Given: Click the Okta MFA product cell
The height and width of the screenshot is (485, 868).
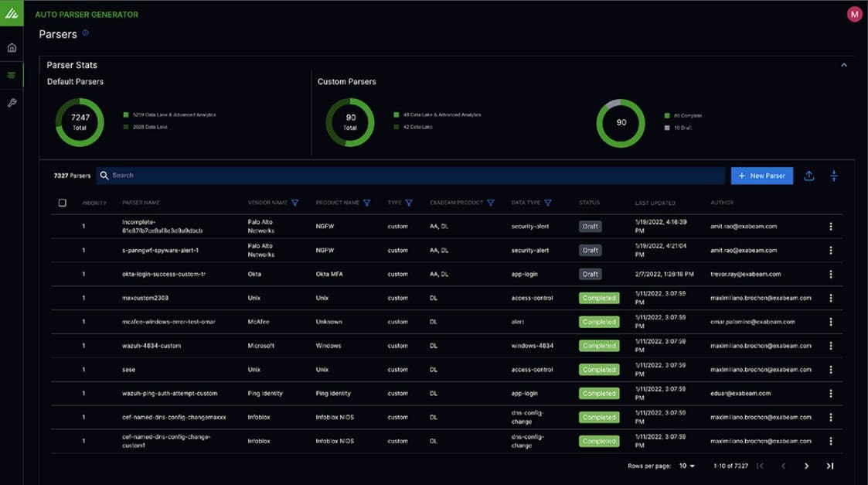Looking at the screenshot, I should click(x=328, y=275).
